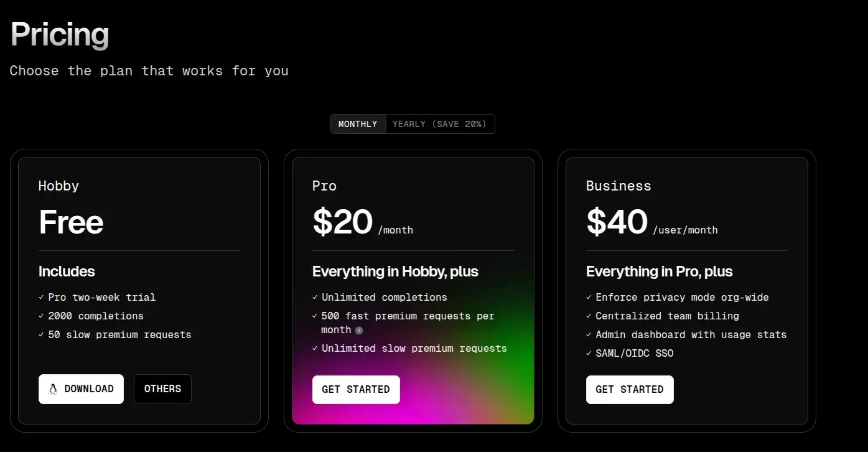Switch billing to Monthly
Viewport: 868px width, 452px height.
point(358,124)
